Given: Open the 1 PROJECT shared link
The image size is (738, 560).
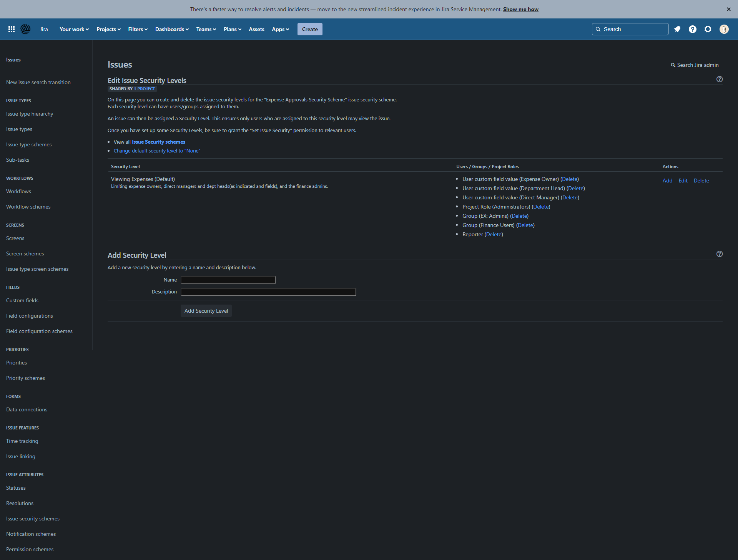Looking at the screenshot, I should point(145,89).
